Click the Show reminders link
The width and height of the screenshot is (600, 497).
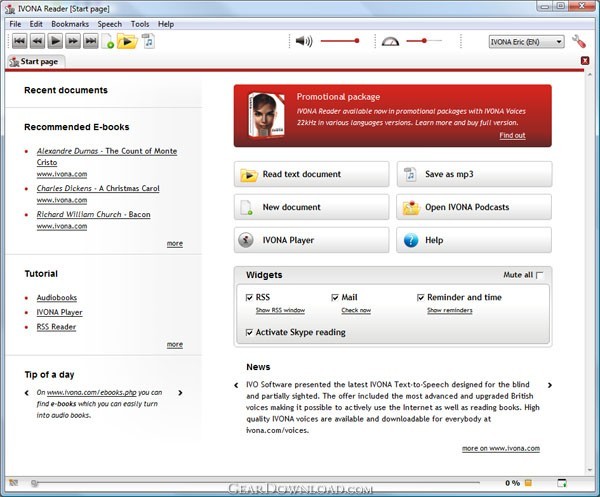click(x=450, y=310)
